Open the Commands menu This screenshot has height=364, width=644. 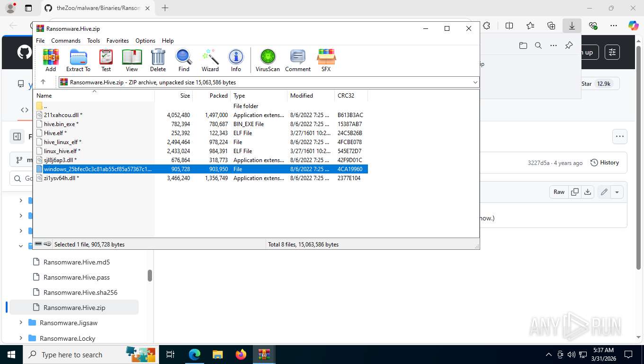(66, 41)
